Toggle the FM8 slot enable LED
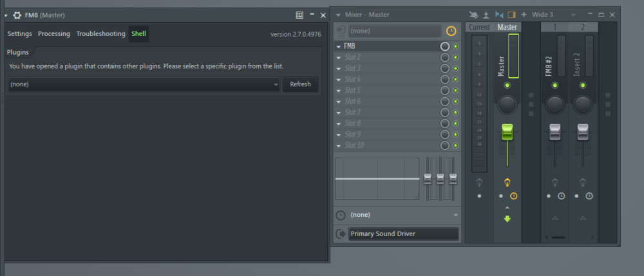Image resolution: width=644 pixels, height=276 pixels. pyautogui.click(x=455, y=46)
